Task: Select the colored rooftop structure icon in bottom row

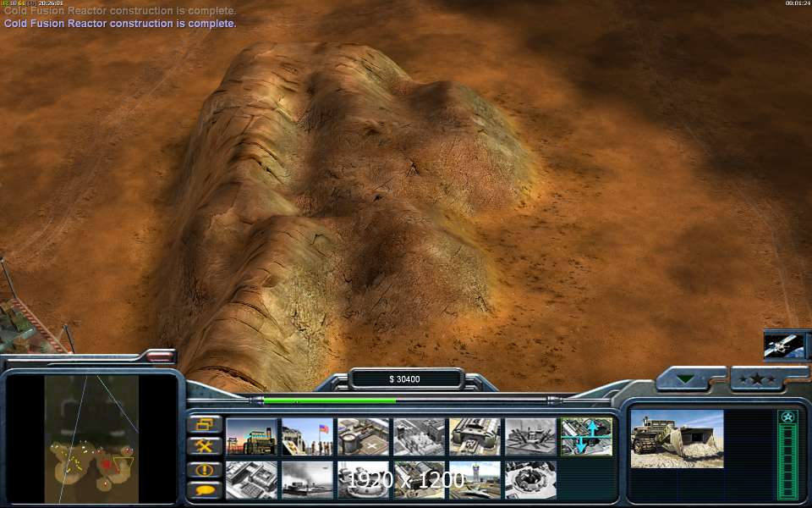Action: (x=420, y=480)
